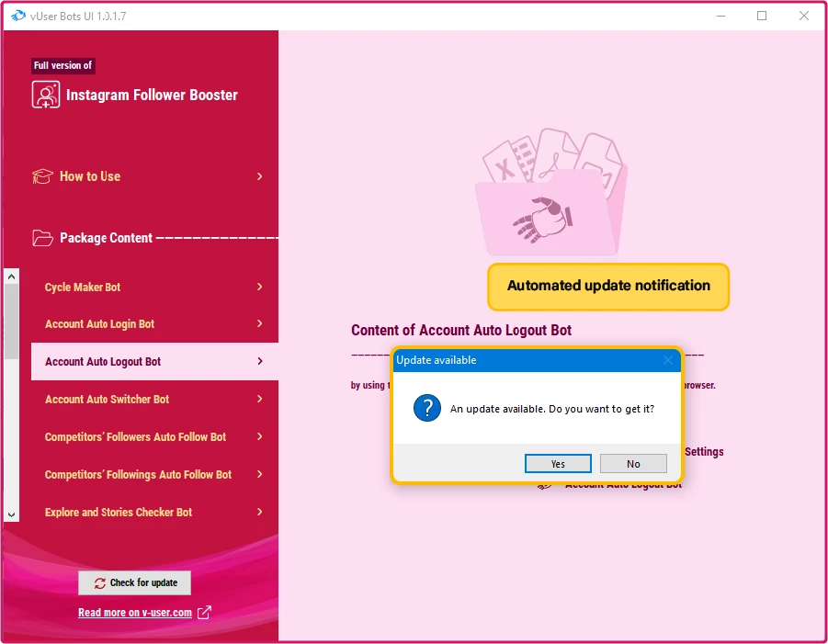Screen dimensions: 828x644
Task: Expand the Account Auto Switcher Bot chevron
Action: click(x=260, y=399)
